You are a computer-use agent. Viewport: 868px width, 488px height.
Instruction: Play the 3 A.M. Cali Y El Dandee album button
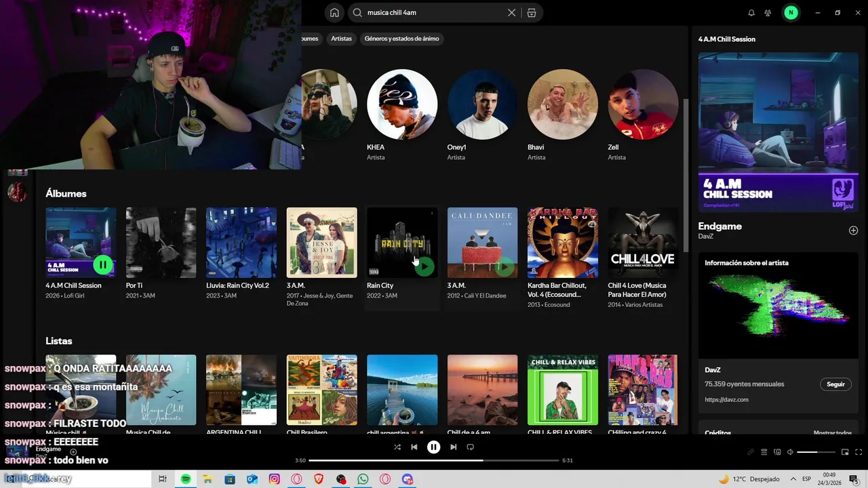tap(504, 266)
